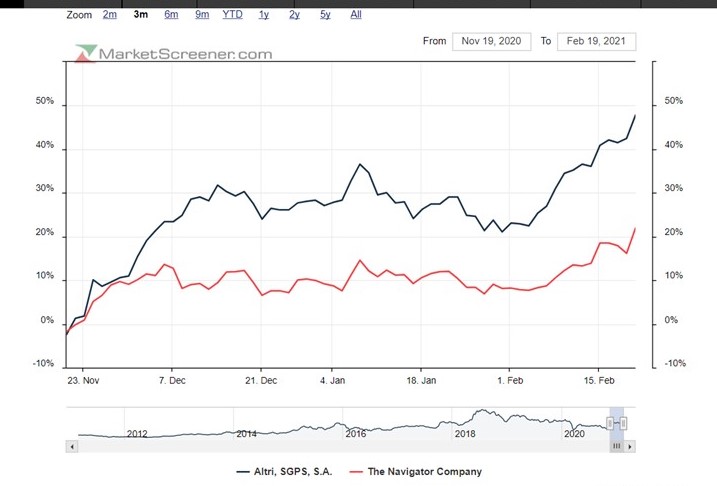717x486 pixels.
Task: Click the navigator scrollbar thumb
Action: tap(616, 446)
